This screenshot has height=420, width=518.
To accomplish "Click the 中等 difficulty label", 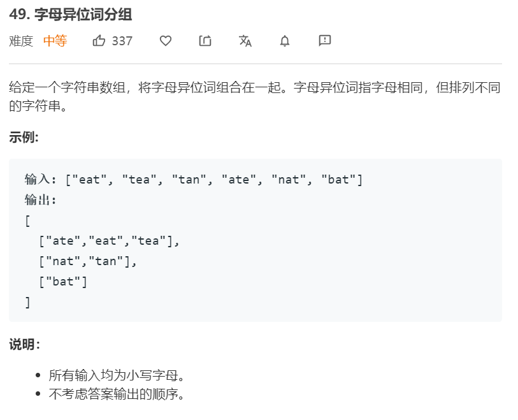I will 55,41.
